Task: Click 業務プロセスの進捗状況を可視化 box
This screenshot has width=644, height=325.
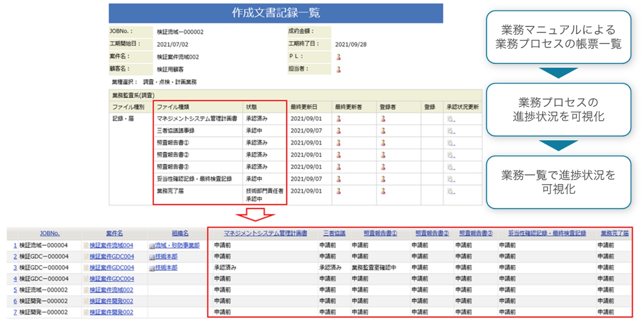Action: point(558,109)
